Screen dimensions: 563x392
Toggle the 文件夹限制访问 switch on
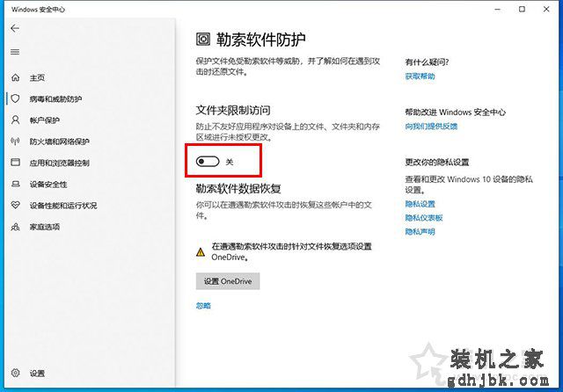click(x=208, y=162)
